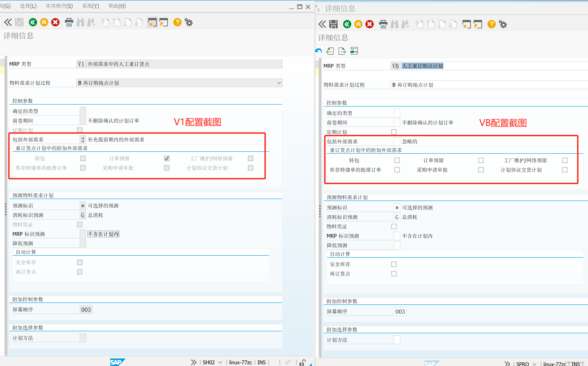Toggle 转包 checkbox in VB window
The height and width of the screenshot is (366, 588).
pos(397,160)
